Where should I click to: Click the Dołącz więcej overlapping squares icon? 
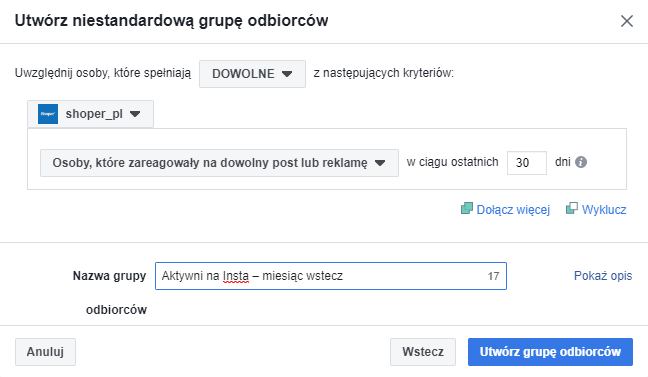(467, 208)
